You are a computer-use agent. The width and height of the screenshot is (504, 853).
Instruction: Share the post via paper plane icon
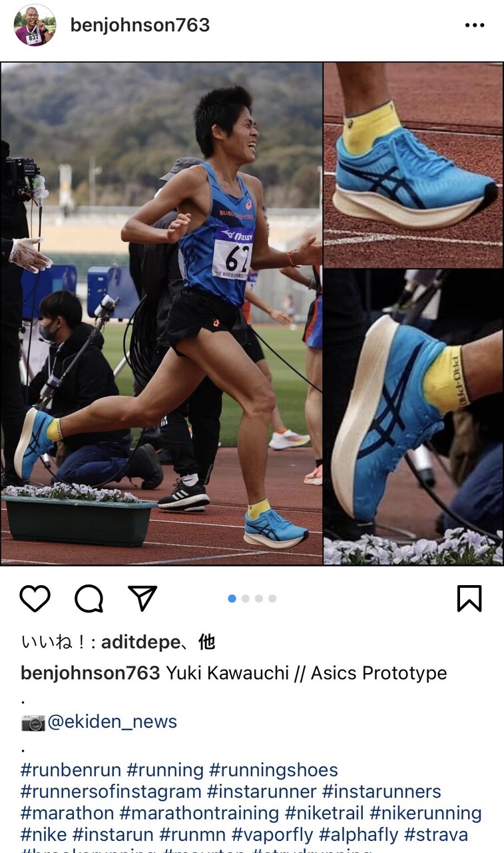[142, 598]
